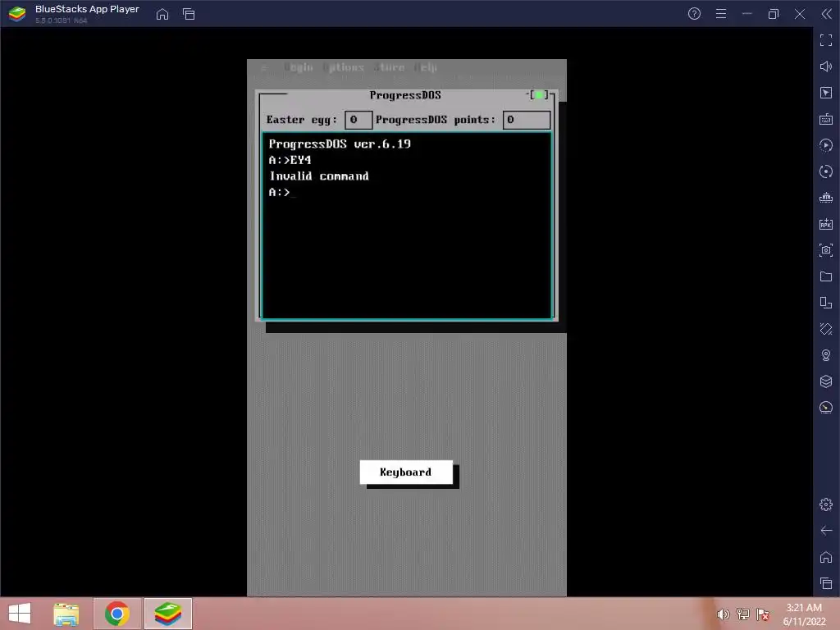Open the macro recorder icon in sidebar
The width and height of the screenshot is (840, 630).
click(x=826, y=198)
